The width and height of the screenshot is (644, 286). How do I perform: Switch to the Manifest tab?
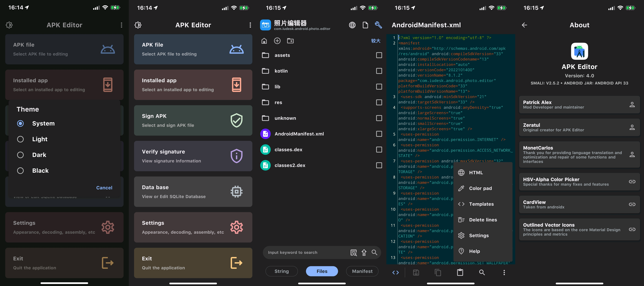click(362, 271)
